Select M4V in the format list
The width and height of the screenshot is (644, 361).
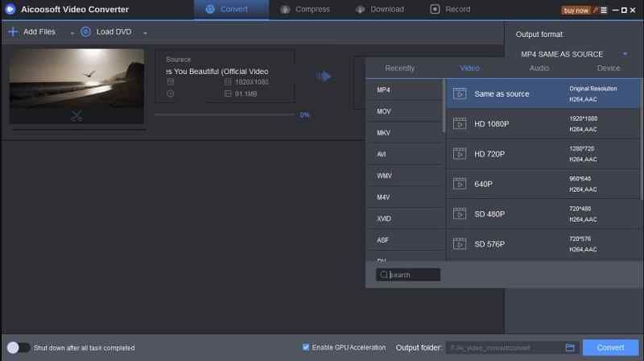404,197
